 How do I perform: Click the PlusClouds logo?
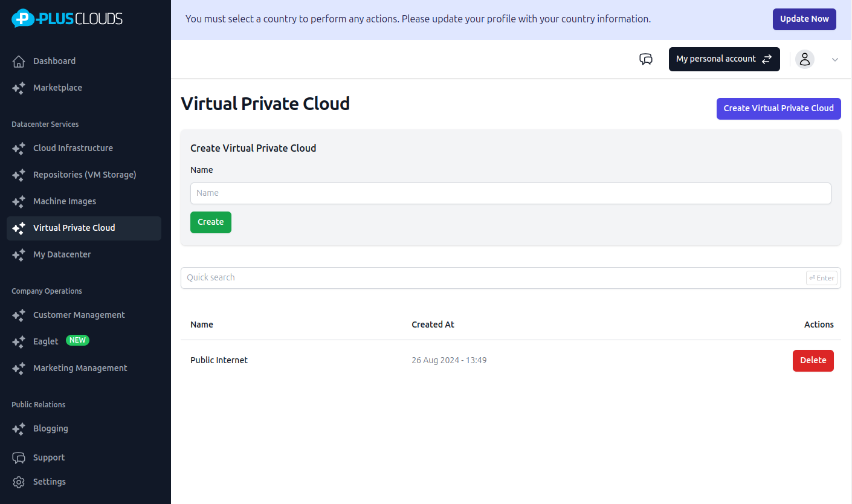(67, 19)
